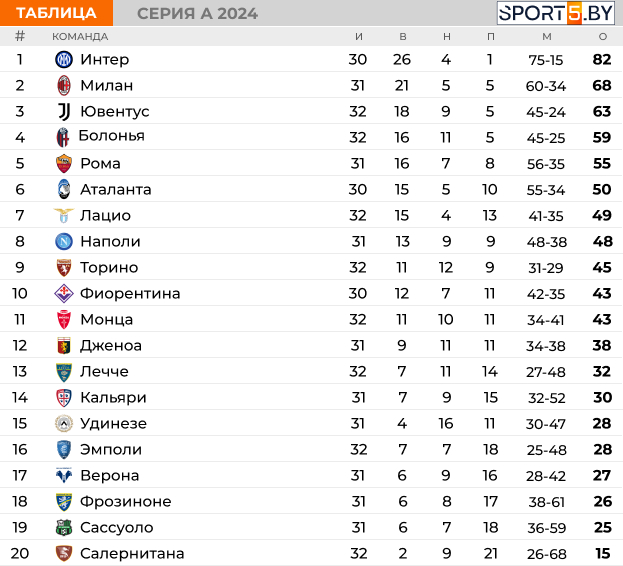The width and height of the screenshot is (623, 566).
Task: Click the М goals column header
Action: 547,37
